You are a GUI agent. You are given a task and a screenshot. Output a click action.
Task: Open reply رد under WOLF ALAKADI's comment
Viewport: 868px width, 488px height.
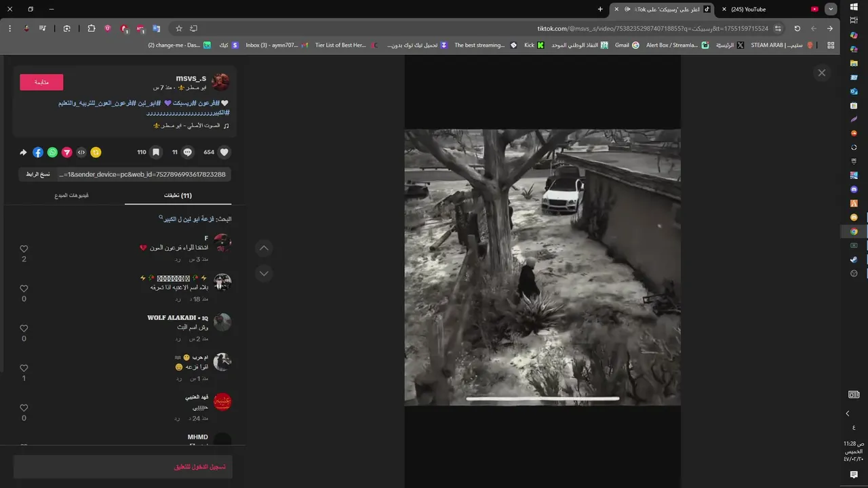[178, 338]
